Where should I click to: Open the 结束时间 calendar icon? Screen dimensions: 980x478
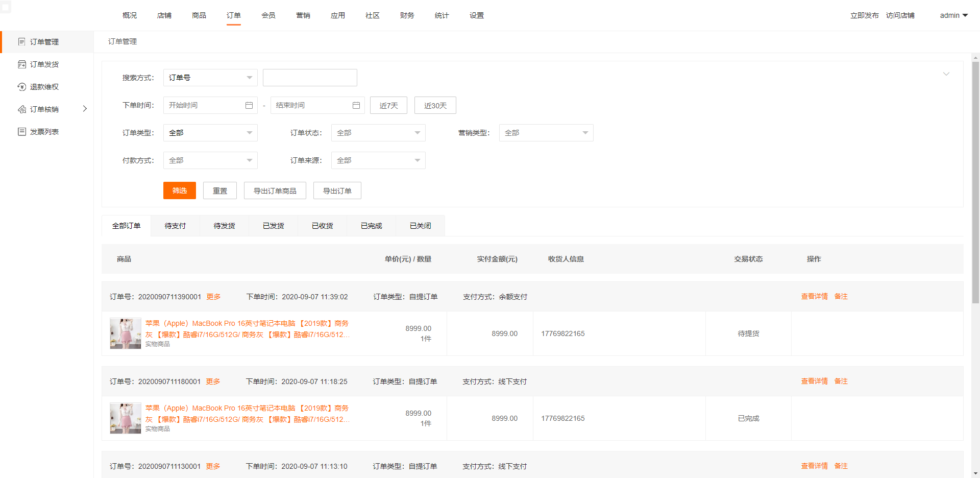(x=356, y=105)
